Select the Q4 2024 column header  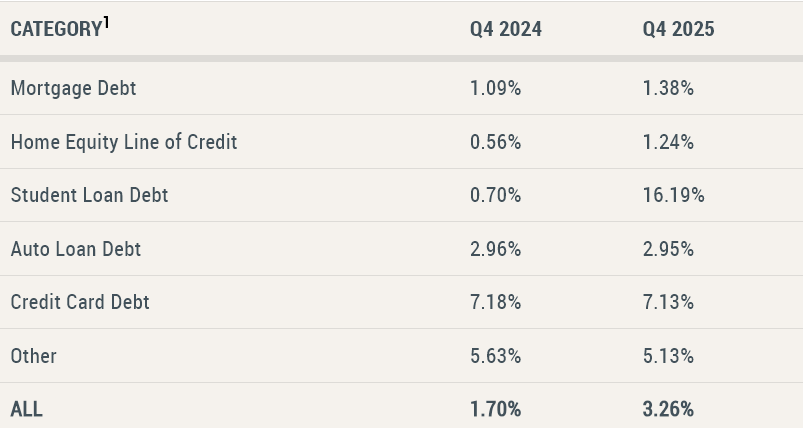[x=506, y=30]
